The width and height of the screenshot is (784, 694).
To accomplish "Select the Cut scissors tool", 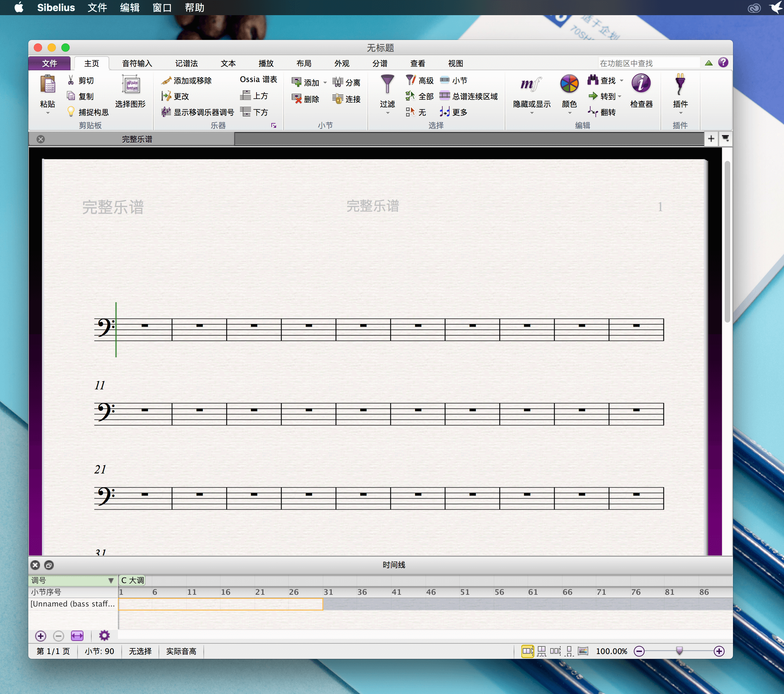I will click(71, 80).
